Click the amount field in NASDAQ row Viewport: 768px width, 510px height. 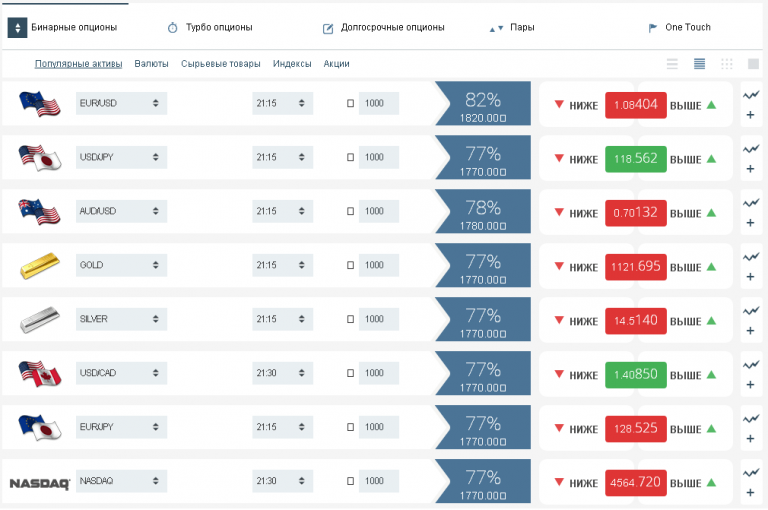379,481
